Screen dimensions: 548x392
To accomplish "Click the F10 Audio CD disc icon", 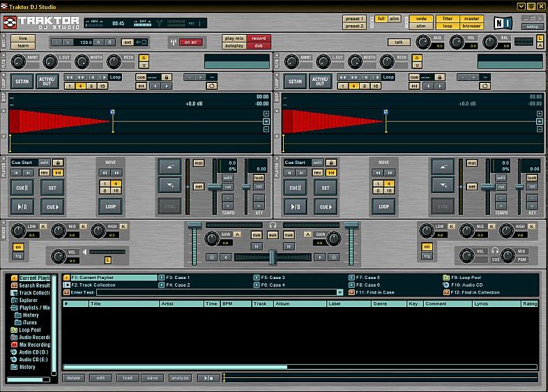I will [446, 285].
